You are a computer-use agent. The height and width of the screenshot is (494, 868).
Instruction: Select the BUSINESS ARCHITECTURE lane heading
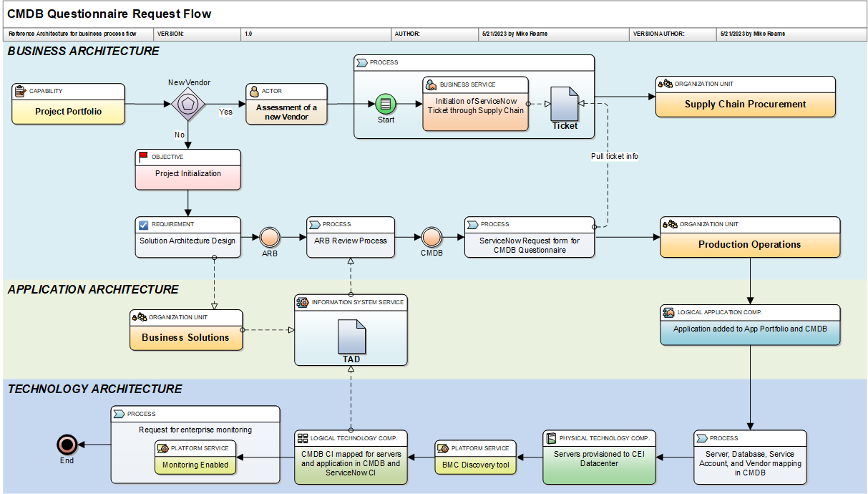[84, 52]
